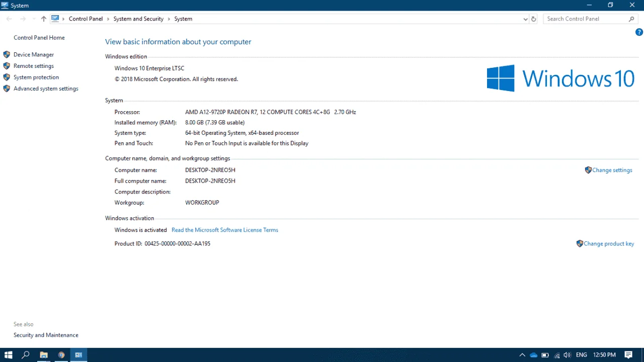Image resolution: width=644 pixels, height=362 pixels.
Task: Open clock showing 12:50 PM
Action: 604,355
